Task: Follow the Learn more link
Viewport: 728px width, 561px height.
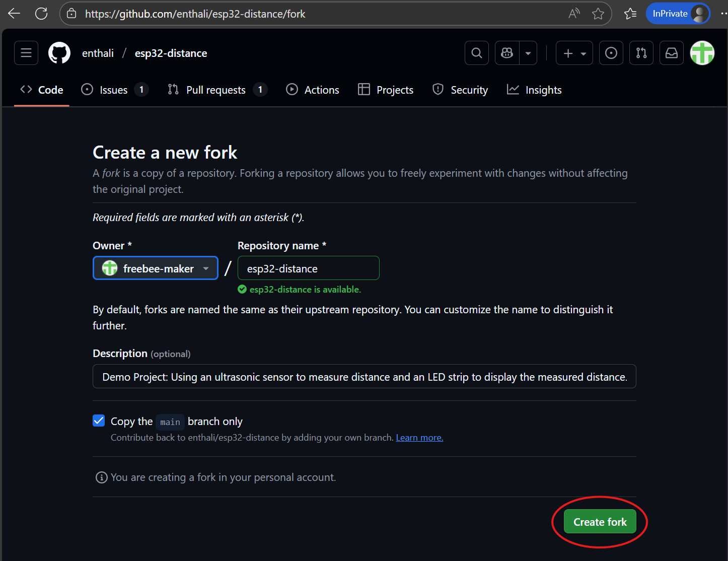Action: 419,438
